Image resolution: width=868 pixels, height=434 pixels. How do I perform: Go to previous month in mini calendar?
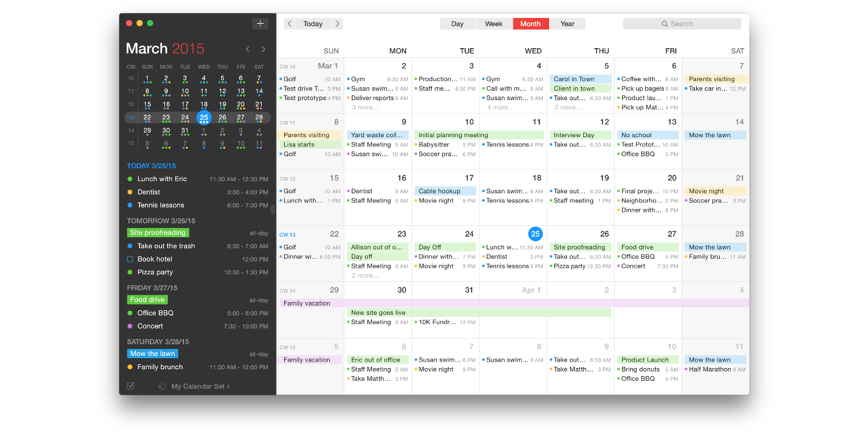click(248, 50)
